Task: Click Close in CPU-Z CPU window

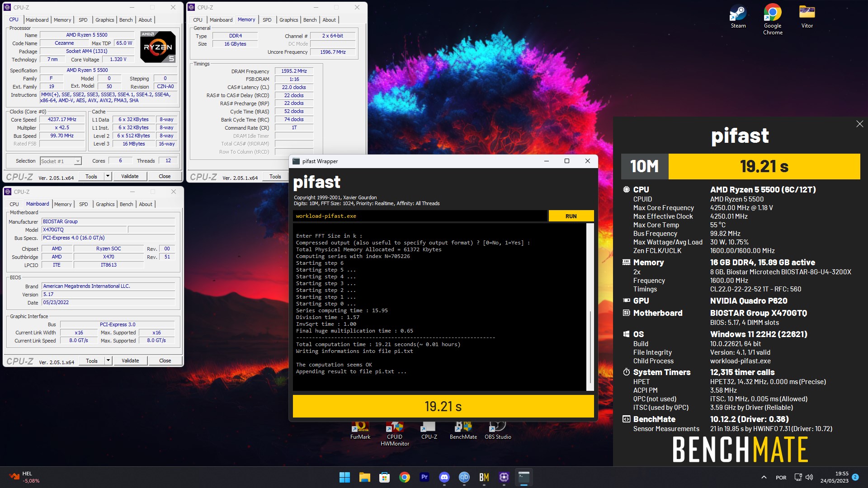Action: [x=165, y=176]
